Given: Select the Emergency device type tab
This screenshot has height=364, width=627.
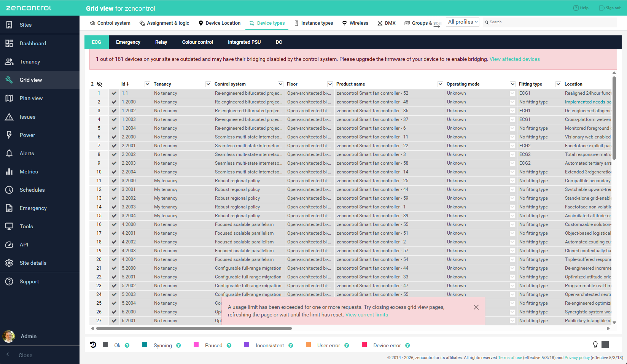Looking at the screenshot, I should coord(128,42).
